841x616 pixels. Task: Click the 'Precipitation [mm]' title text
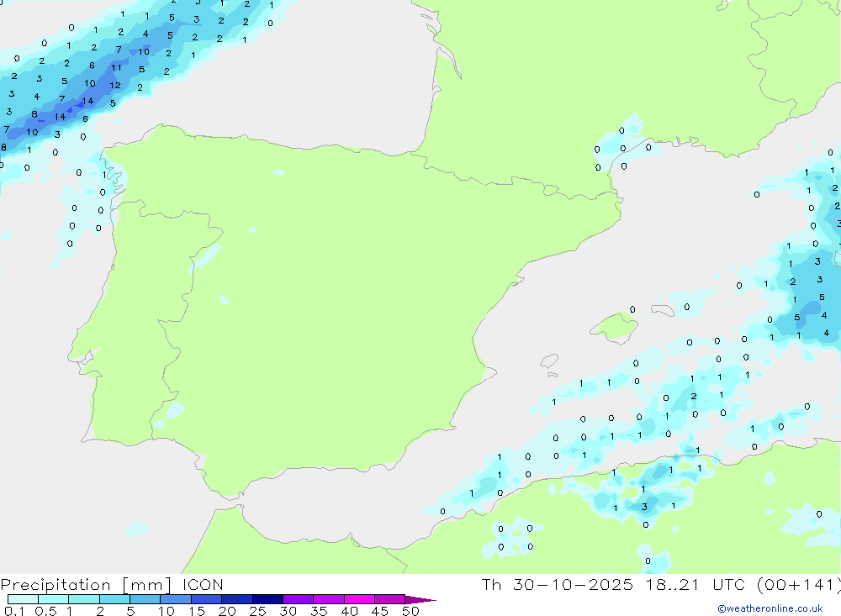[86, 585]
